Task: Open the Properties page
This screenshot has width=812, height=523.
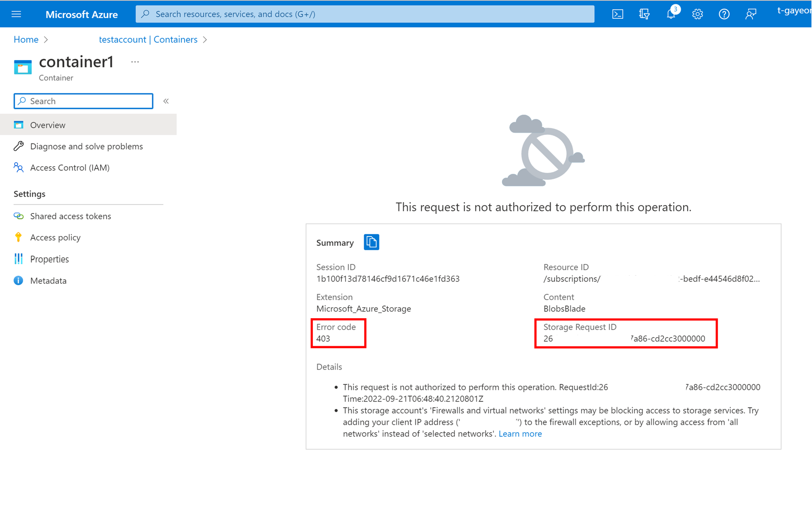Action: [49, 259]
